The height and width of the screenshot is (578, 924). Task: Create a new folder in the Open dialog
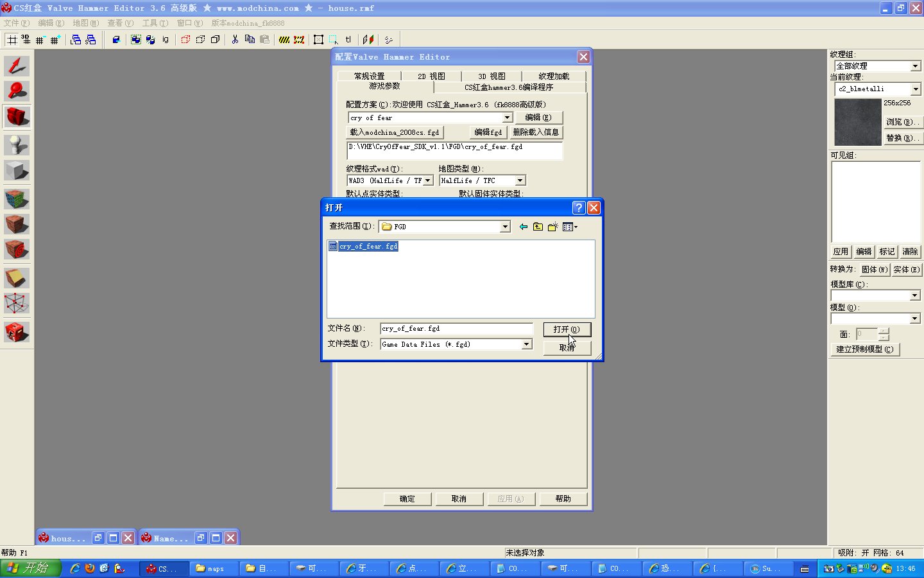552,227
